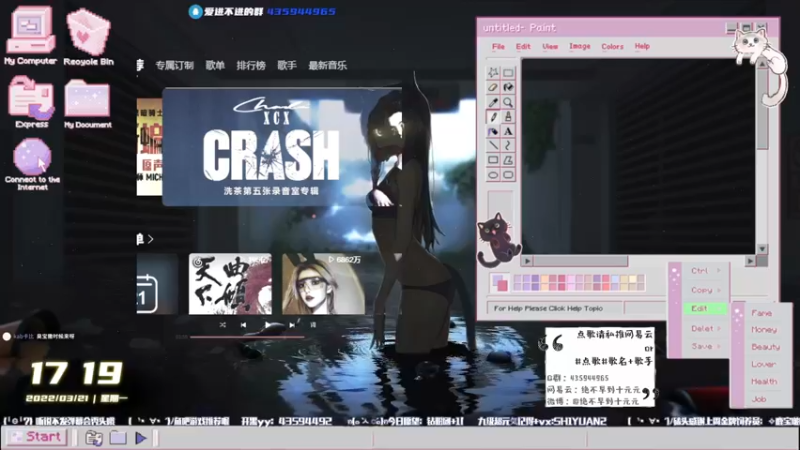Select the rectangle select tool in Paint

click(508, 72)
